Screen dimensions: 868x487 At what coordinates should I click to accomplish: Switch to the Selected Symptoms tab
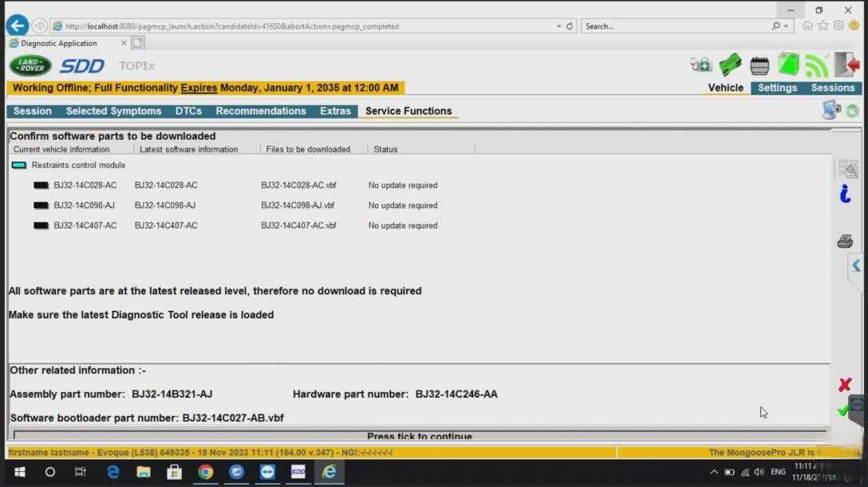113,111
